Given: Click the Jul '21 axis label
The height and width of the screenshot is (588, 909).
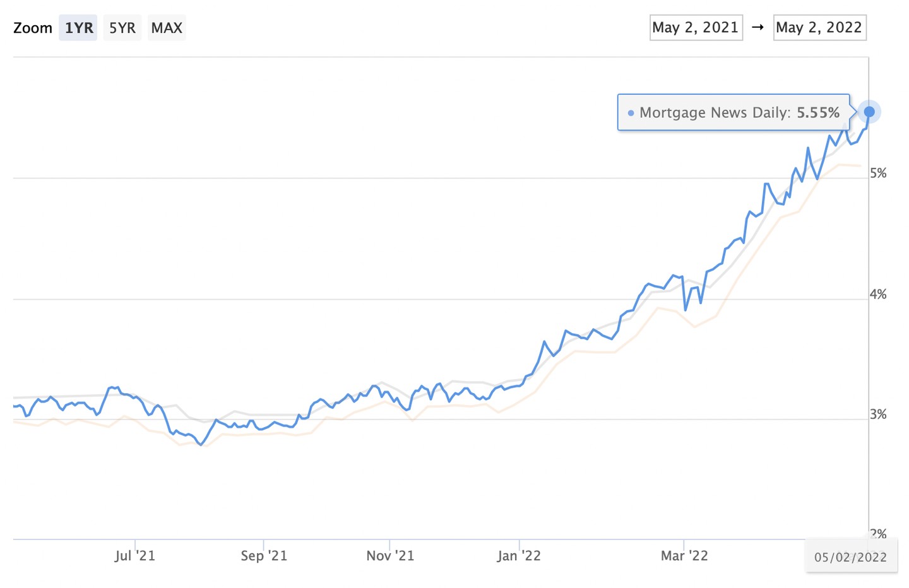Looking at the screenshot, I should click(x=134, y=556).
